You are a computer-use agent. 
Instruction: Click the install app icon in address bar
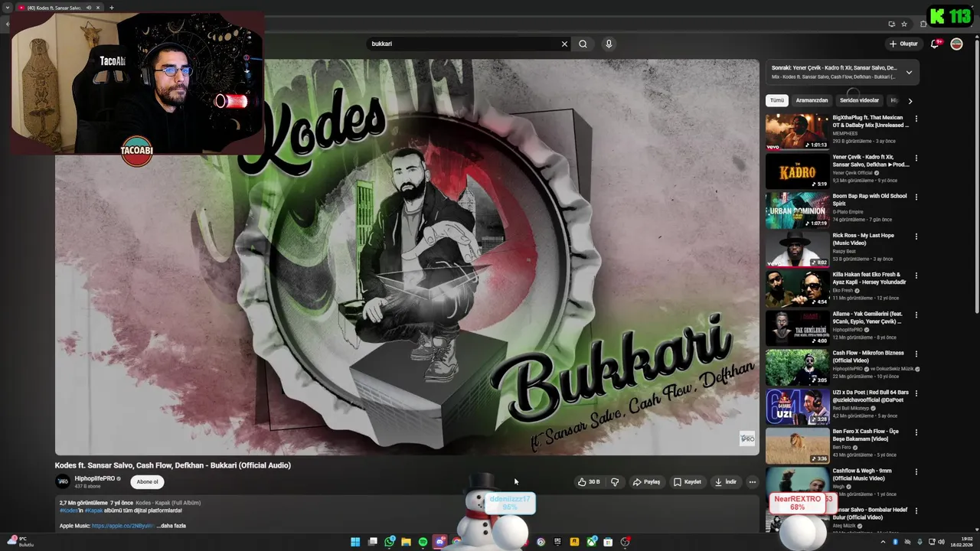click(892, 24)
